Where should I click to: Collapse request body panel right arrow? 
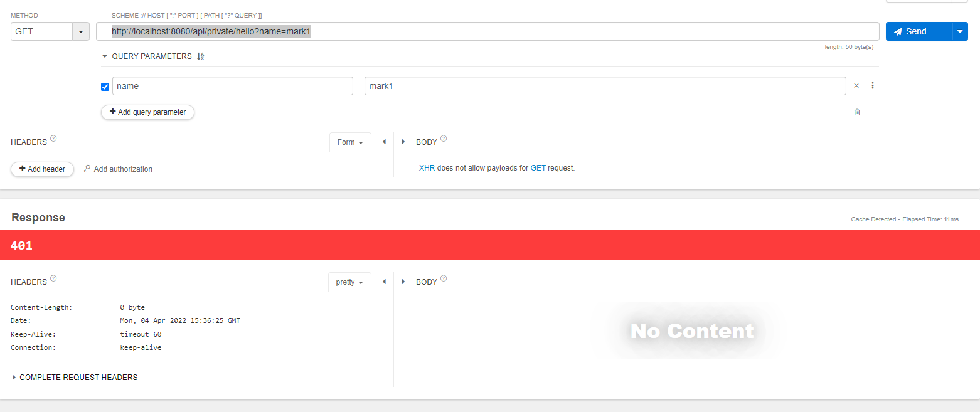tap(403, 142)
